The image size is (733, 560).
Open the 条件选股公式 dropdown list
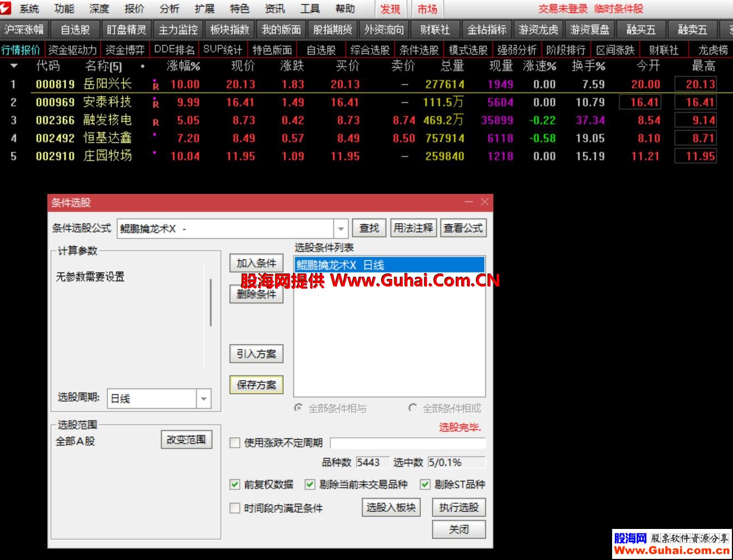tap(341, 229)
